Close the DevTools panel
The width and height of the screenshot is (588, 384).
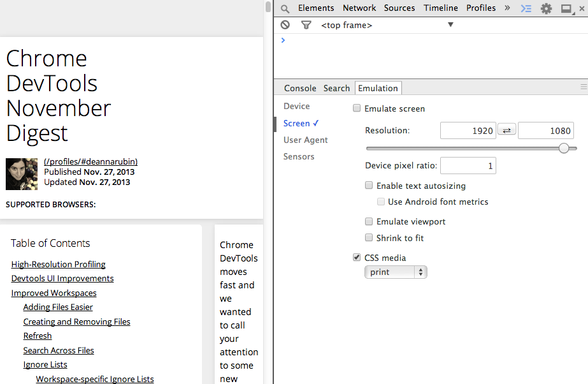point(582,8)
